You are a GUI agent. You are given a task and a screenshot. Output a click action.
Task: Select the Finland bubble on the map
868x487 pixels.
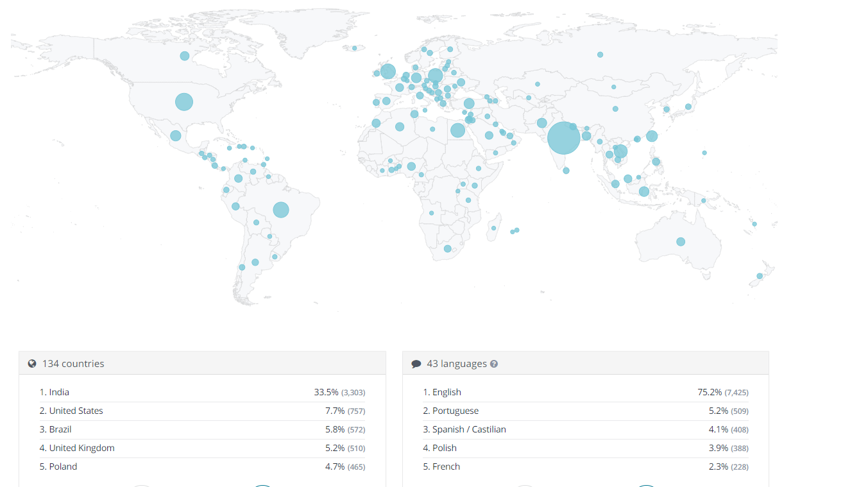point(450,49)
